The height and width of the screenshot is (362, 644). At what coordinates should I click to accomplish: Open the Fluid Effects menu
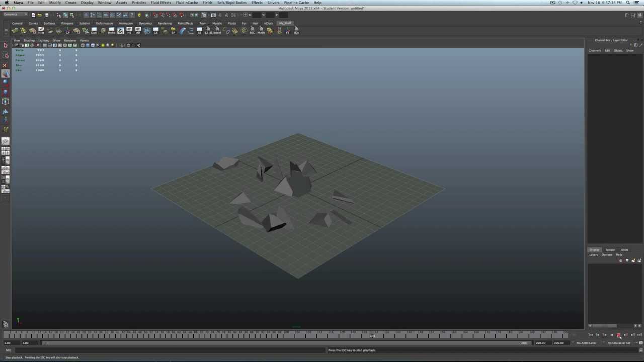click(x=161, y=3)
